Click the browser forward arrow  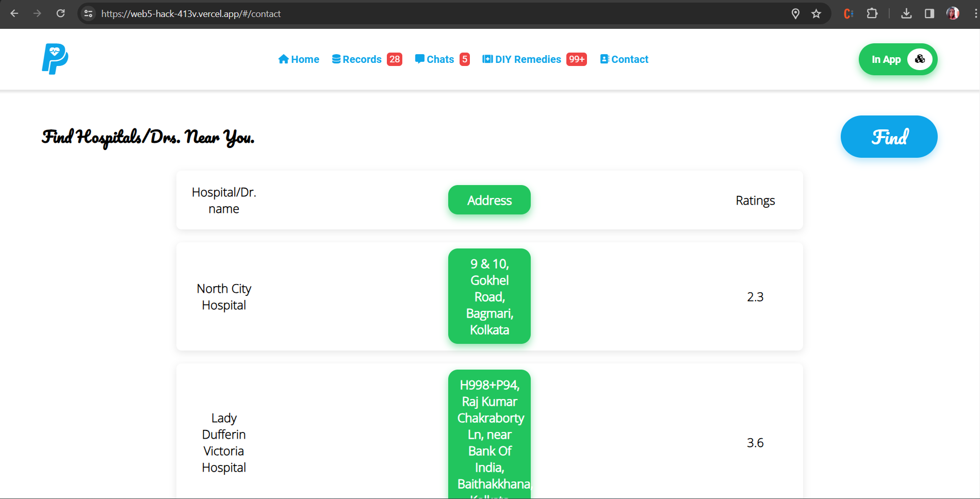point(37,13)
